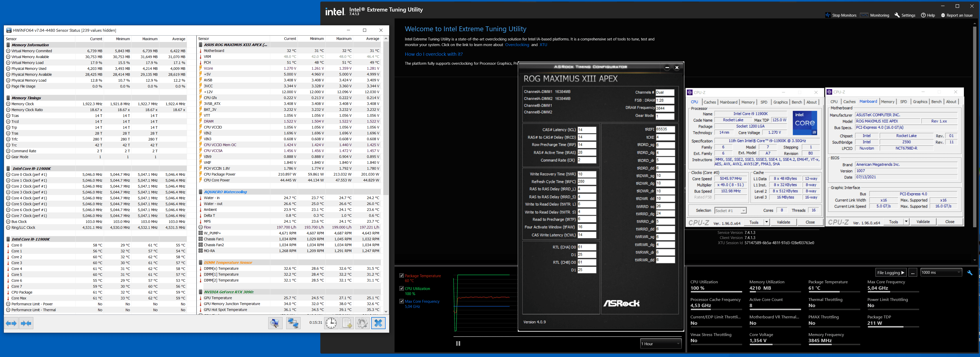Close the ASRock Timing Configurator window
The height and width of the screenshot is (357, 980).
point(677,68)
